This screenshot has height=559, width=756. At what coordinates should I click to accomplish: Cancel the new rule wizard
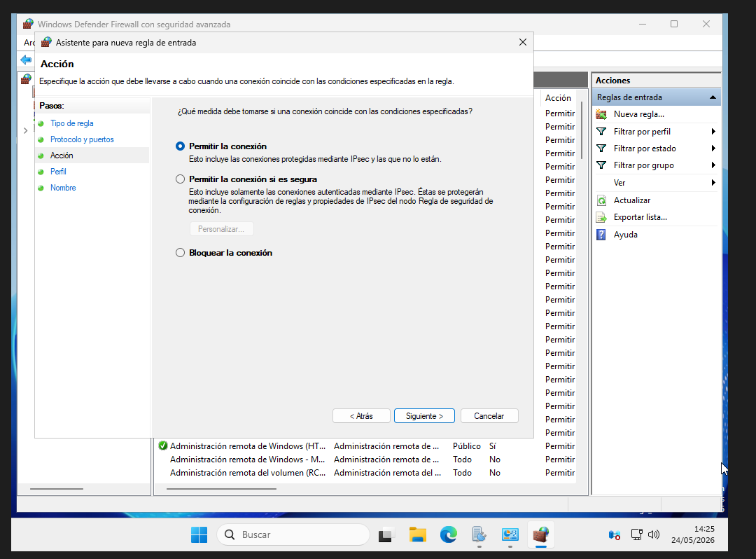(x=489, y=416)
